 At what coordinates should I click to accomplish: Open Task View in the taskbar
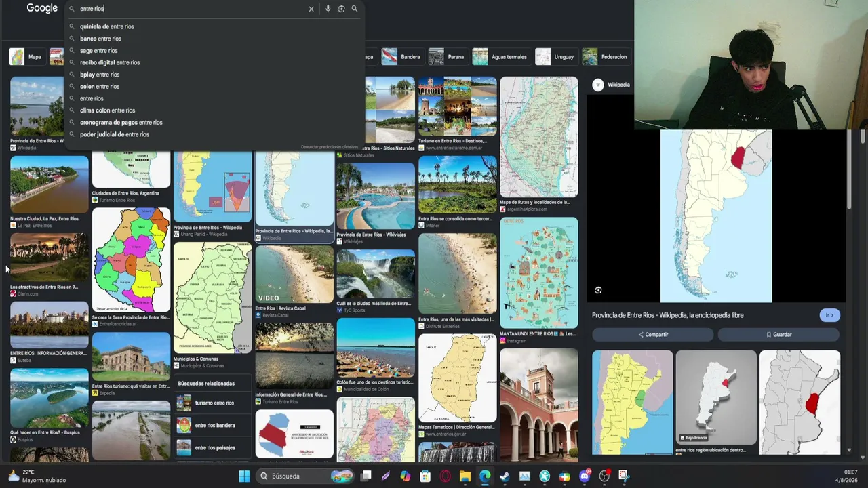pos(366,476)
